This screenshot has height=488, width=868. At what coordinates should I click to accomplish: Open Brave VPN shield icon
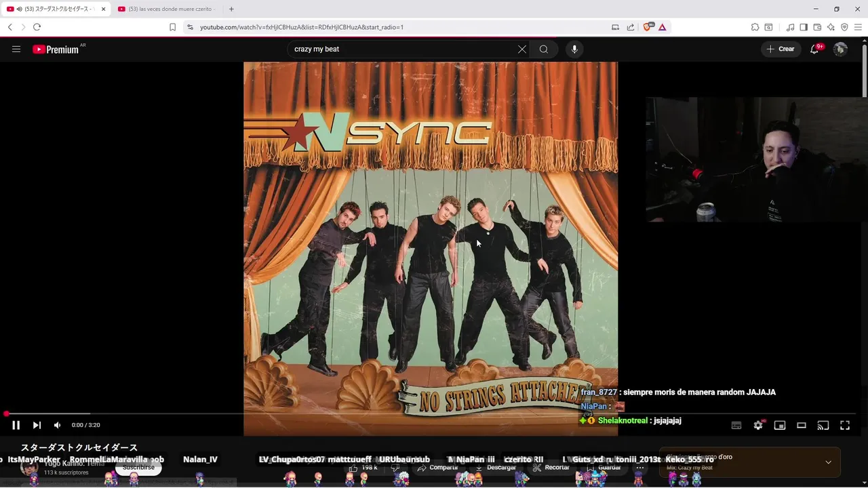(x=844, y=27)
